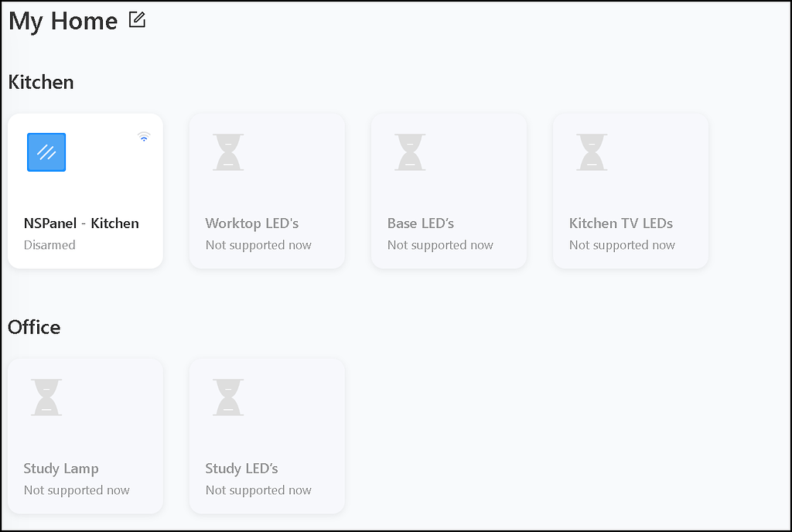The width and height of the screenshot is (792, 532).
Task: Click the edit icon beside My Home
Action: [137, 20]
